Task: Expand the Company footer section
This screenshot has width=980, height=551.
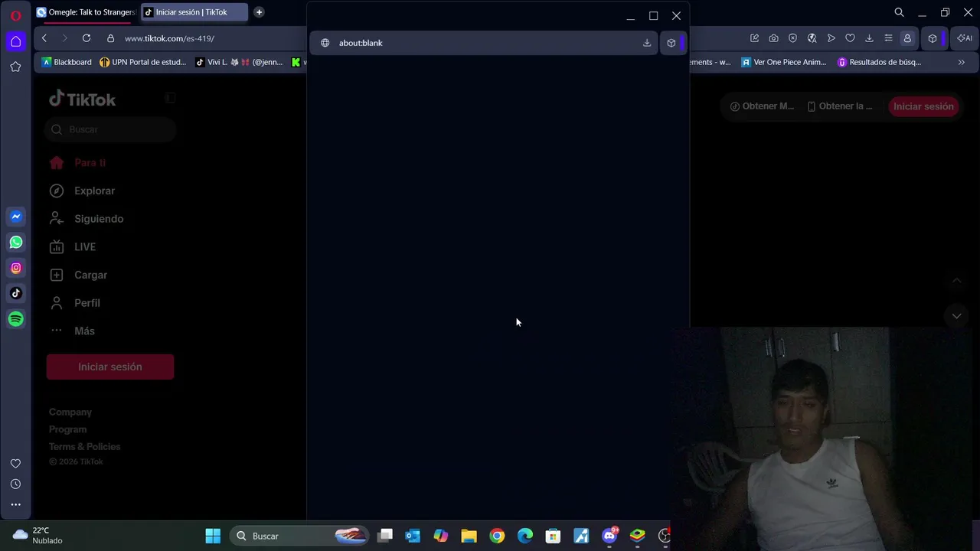Action: coord(70,412)
